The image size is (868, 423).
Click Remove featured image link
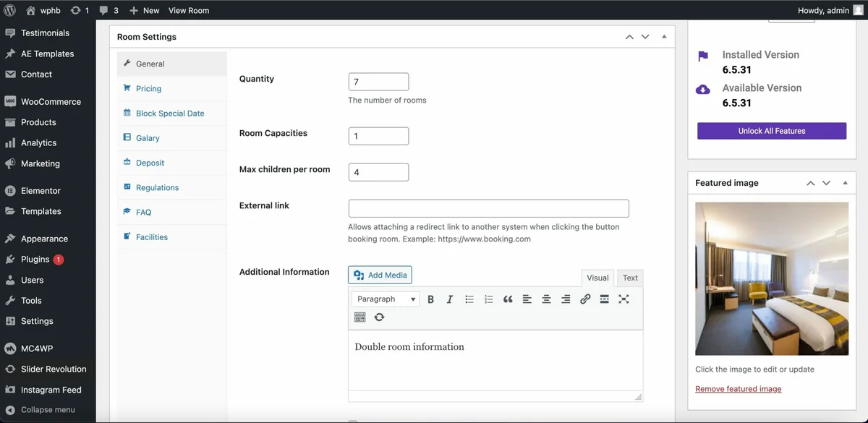pos(738,389)
